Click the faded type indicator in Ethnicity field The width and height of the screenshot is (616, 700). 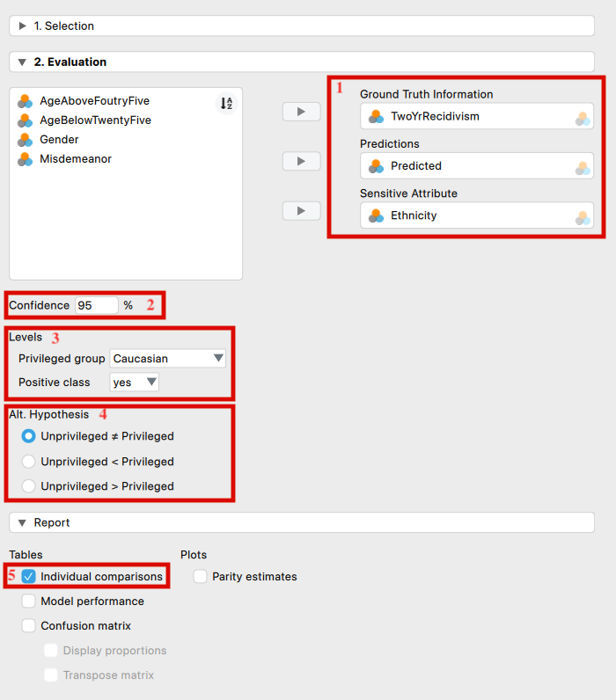pos(583,218)
